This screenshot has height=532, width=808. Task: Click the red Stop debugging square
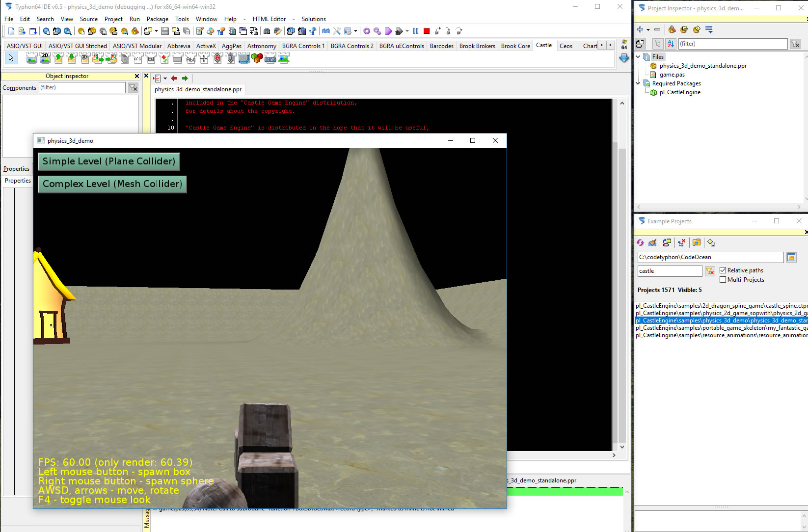pos(427,31)
